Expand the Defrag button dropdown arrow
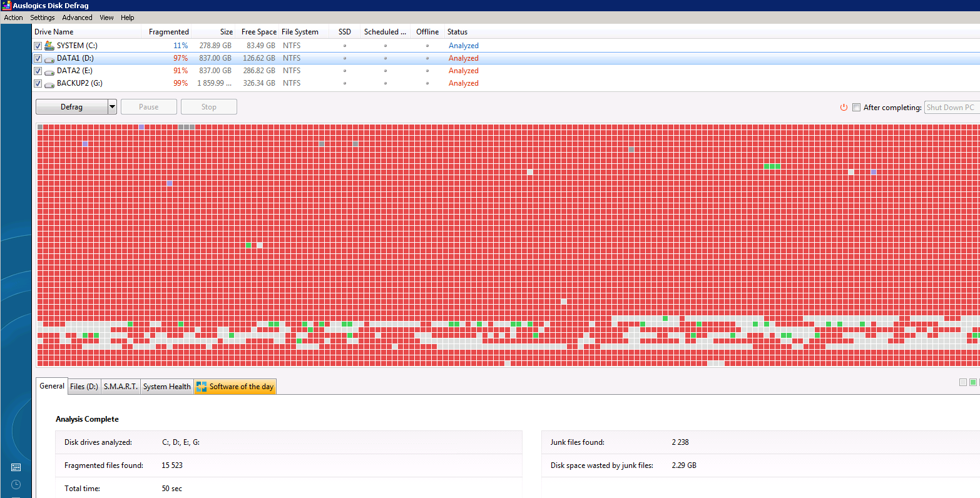The image size is (980, 498). 113,107
